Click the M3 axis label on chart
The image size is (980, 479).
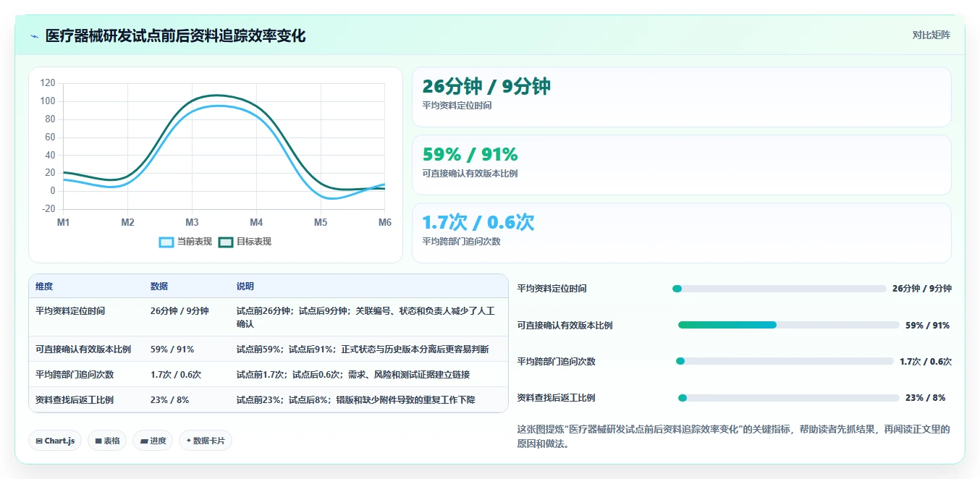(192, 222)
